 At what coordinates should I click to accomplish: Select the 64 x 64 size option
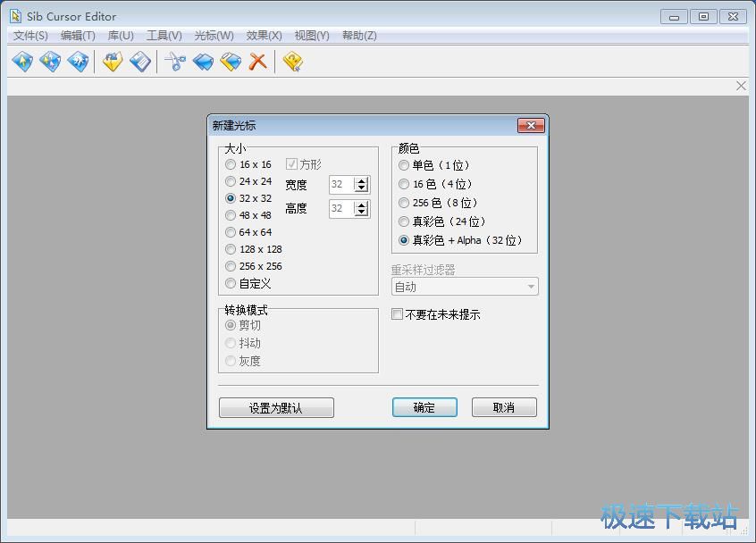[231, 232]
